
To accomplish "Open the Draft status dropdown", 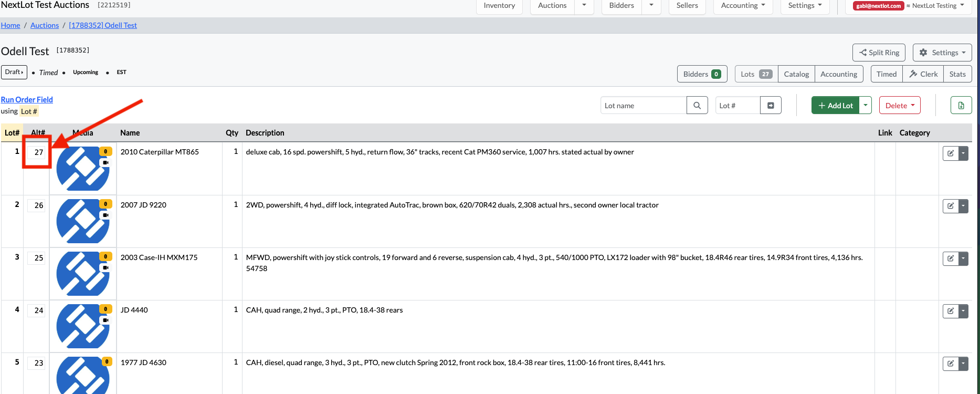I will [14, 72].
